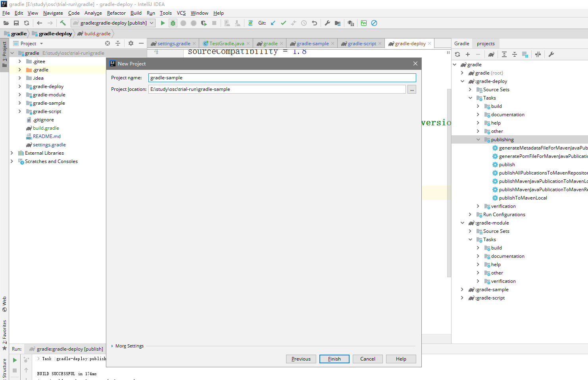Open the Refactor menu

click(x=116, y=13)
